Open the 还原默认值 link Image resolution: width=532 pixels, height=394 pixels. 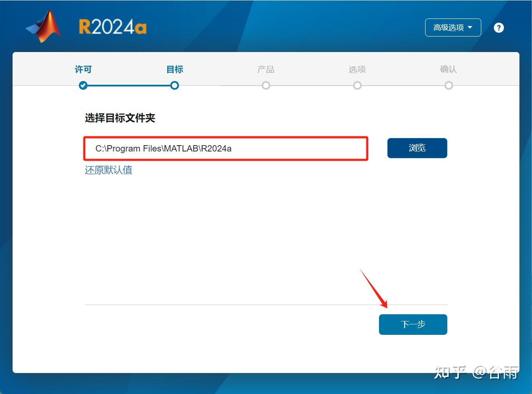[108, 170]
